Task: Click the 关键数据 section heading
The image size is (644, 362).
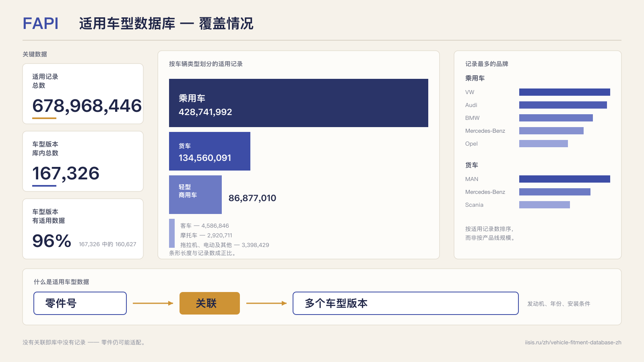Action: coord(35,54)
